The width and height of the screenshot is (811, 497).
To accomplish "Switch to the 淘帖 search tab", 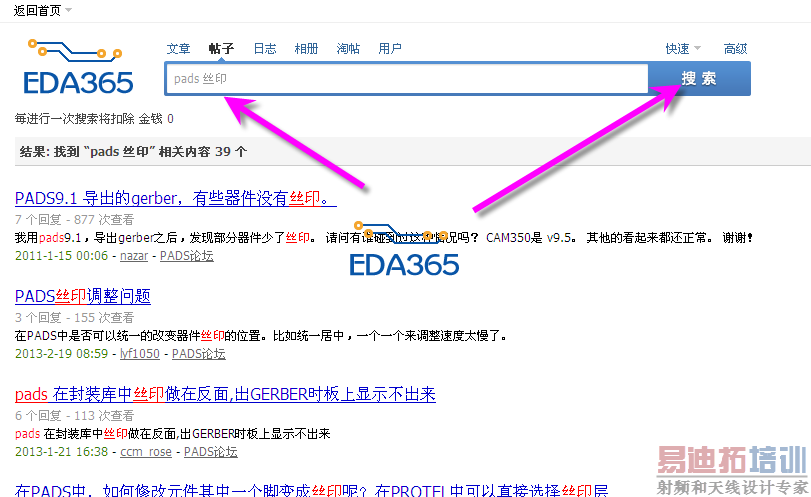I will coord(348,49).
